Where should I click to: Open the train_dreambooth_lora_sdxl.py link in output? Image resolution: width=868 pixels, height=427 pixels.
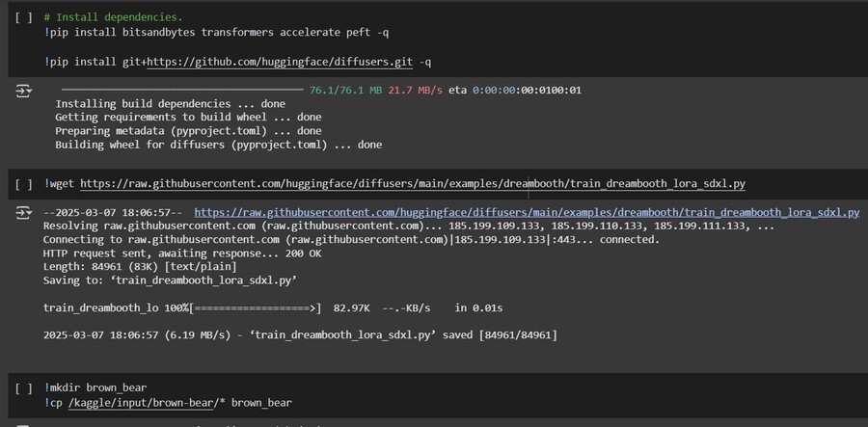pos(527,212)
